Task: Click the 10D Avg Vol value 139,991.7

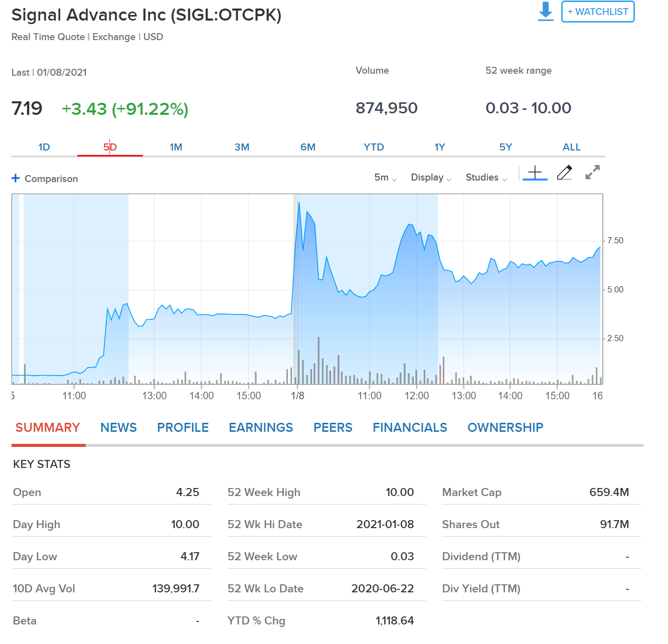Action: click(176, 588)
